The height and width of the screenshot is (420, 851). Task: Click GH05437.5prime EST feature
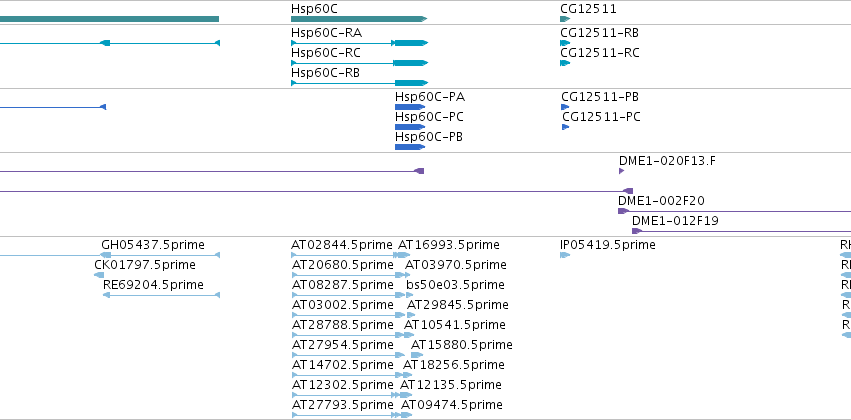(160, 255)
